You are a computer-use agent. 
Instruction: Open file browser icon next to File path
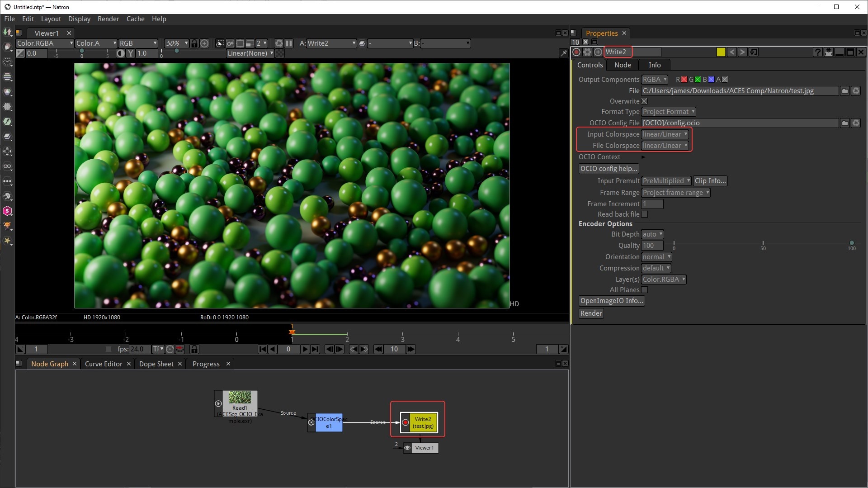[844, 91]
